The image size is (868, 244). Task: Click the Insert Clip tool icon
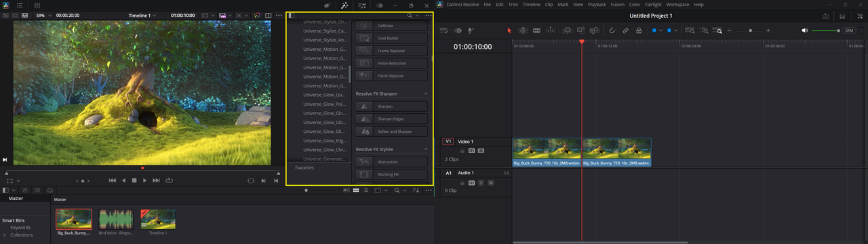[x=567, y=30]
